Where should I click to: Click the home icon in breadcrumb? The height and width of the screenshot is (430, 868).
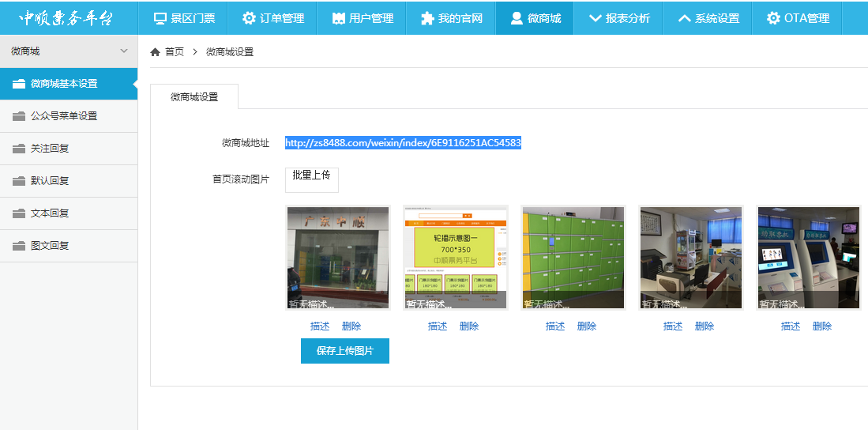pos(155,52)
